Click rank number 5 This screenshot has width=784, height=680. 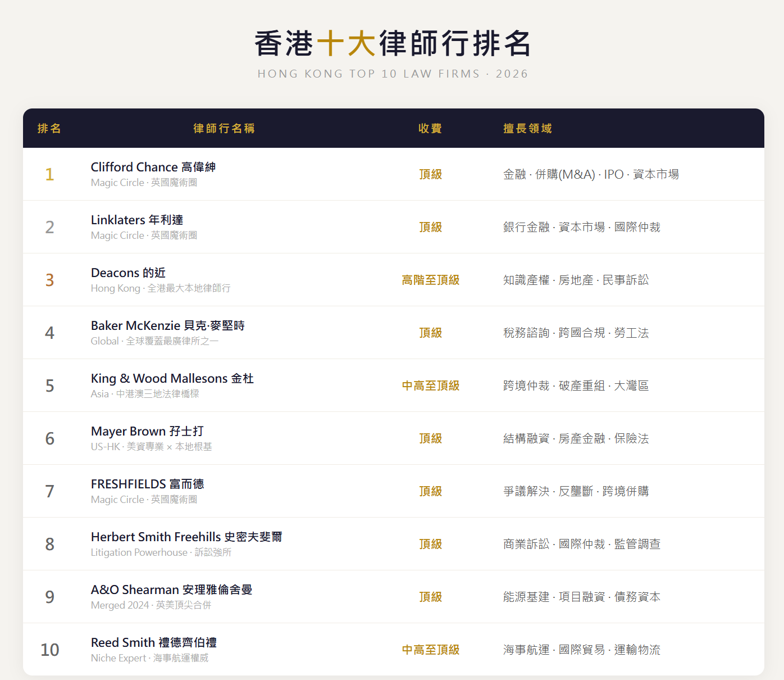[49, 386]
